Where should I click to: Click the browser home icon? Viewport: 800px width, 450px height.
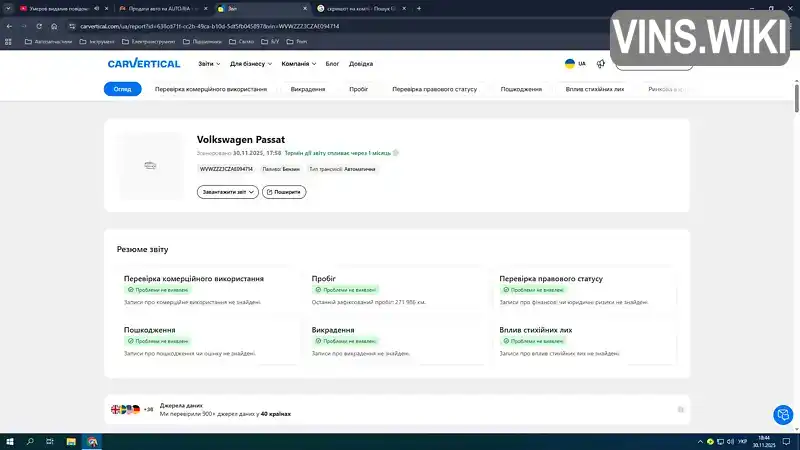pos(54,26)
